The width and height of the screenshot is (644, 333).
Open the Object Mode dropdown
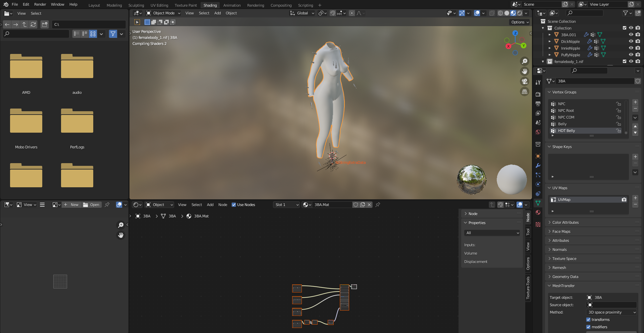pyautogui.click(x=163, y=13)
